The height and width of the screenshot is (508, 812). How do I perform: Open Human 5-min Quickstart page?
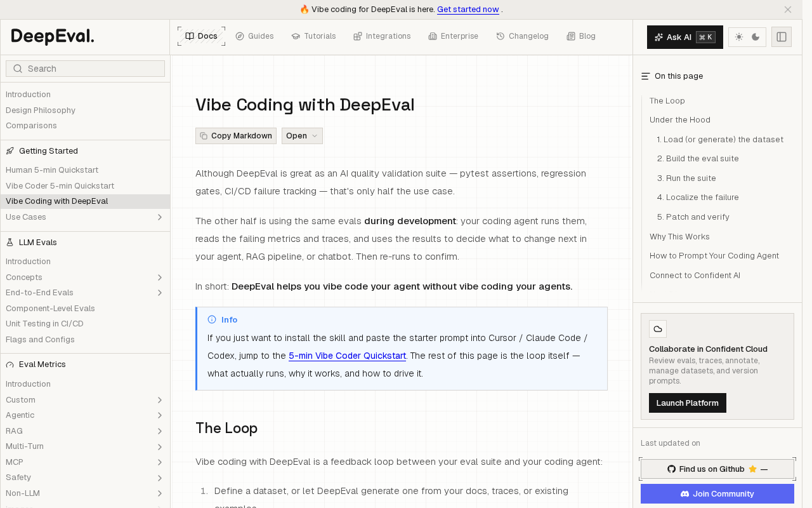click(52, 170)
